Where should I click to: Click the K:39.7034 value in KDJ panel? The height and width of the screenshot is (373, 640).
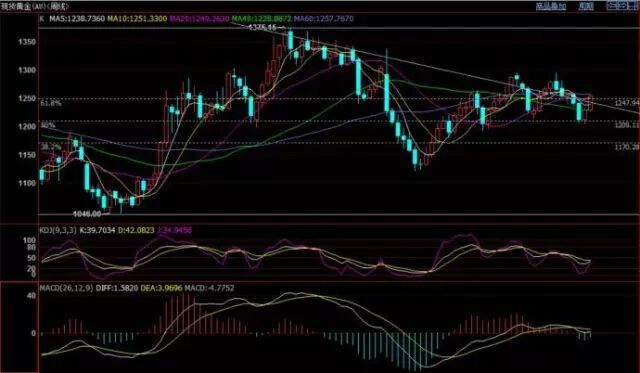click(98, 230)
